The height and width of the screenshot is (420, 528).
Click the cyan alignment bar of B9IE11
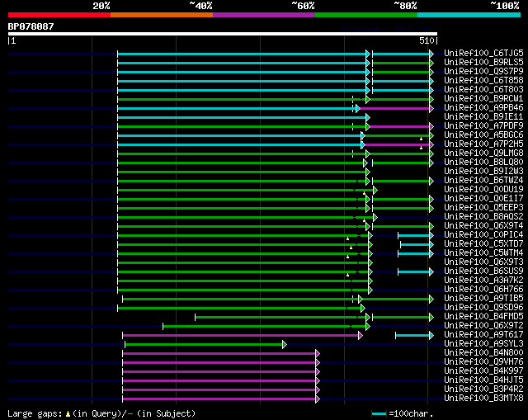[244, 117]
